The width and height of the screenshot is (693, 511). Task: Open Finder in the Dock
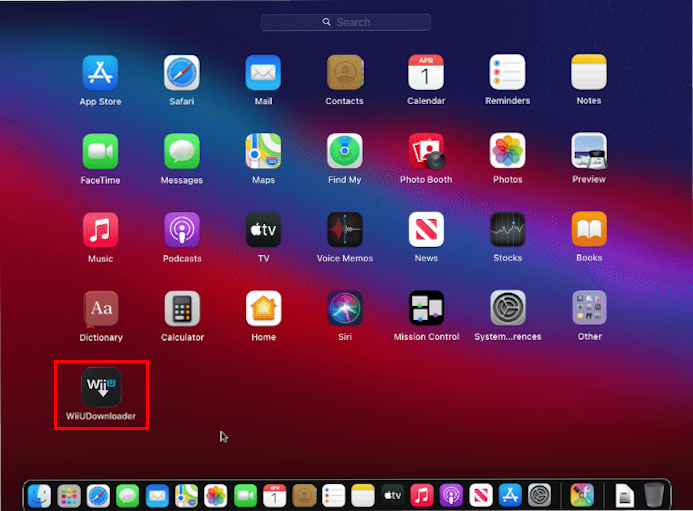pos(39,496)
